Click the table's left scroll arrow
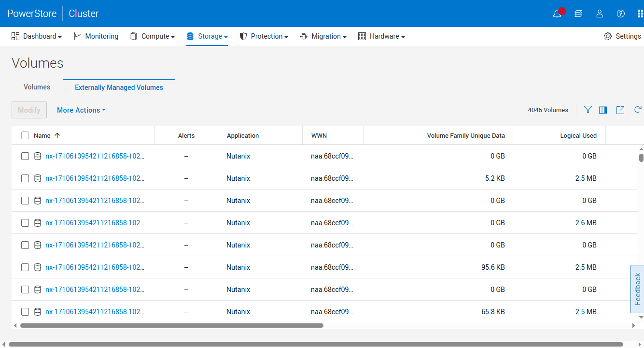The height and width of the screenshot is (348, 644). pyautogui.click(x=15, y=326)
